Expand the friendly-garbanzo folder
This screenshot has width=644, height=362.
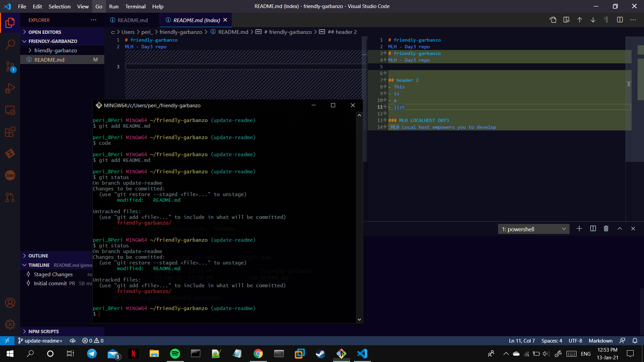click(55, 51)
